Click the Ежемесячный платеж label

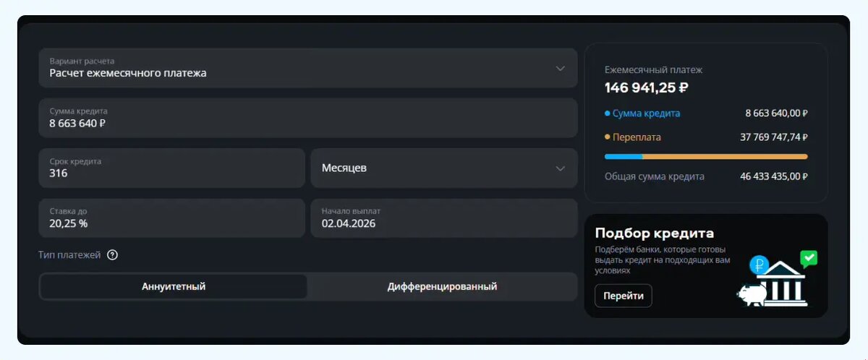(x=653, y=70)
